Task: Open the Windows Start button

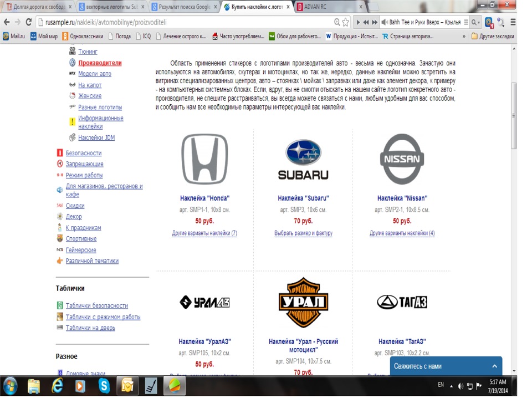Action: click(11, 386)
